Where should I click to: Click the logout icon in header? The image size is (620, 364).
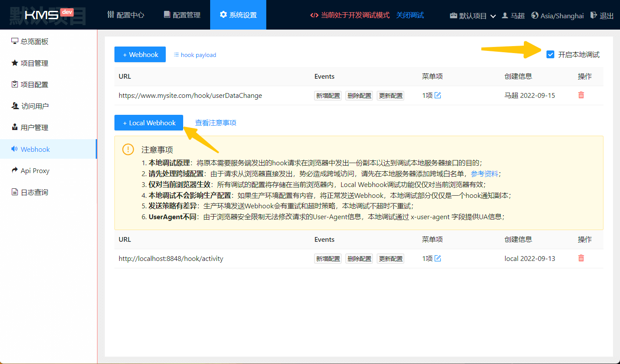(x=593, y=15)
